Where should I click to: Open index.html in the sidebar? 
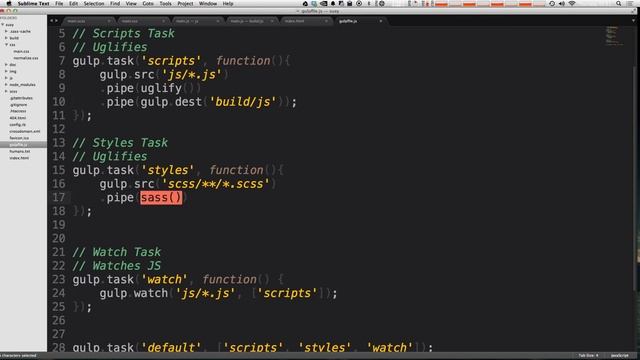point(19,158)
